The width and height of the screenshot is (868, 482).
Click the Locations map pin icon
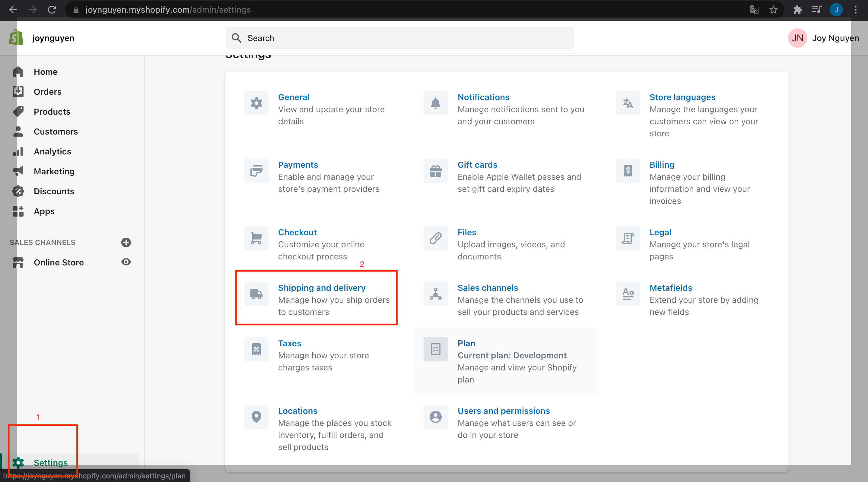click(x=256, y=417)
